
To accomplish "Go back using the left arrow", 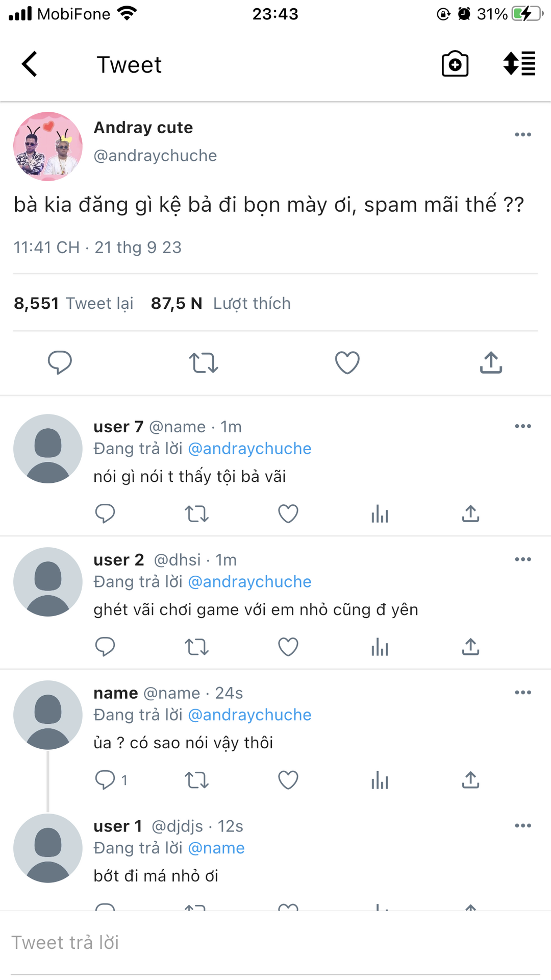I will pos(30,64).
